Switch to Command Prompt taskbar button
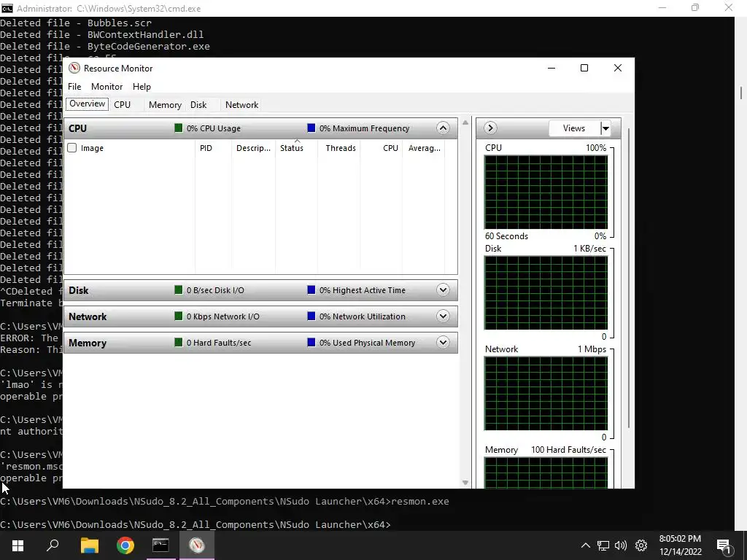 click(x=160, y=545)
